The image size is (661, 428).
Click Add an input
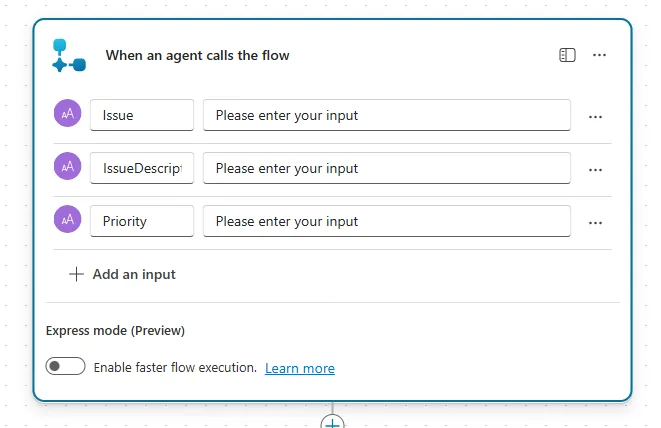click(x=122, y=274)
